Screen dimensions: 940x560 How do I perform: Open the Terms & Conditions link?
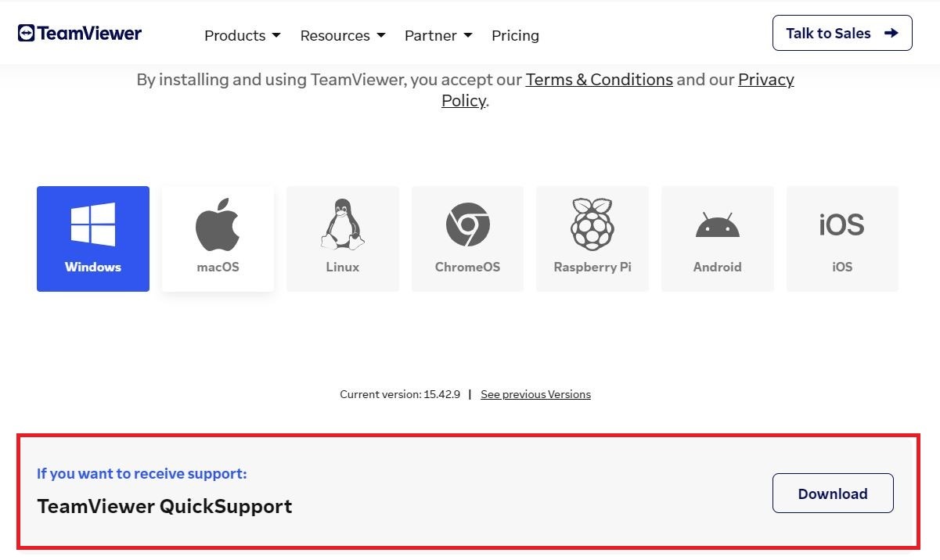coord(599,80)
